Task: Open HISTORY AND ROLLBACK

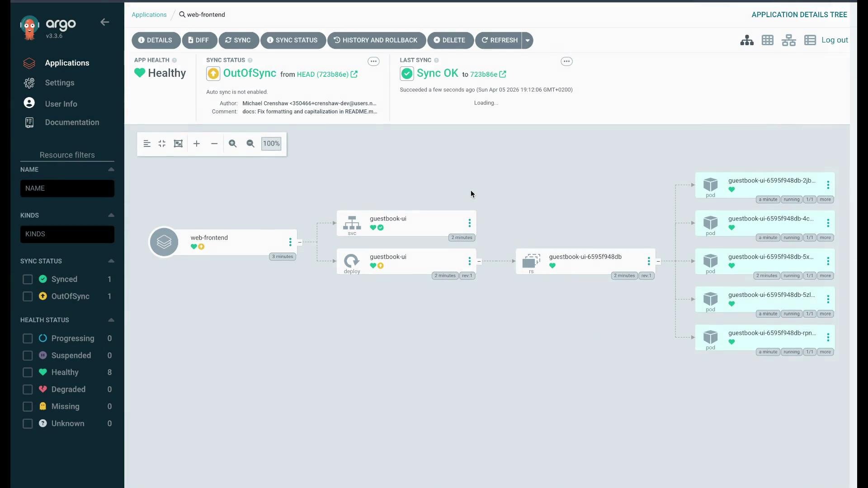Action: point(376,40)
